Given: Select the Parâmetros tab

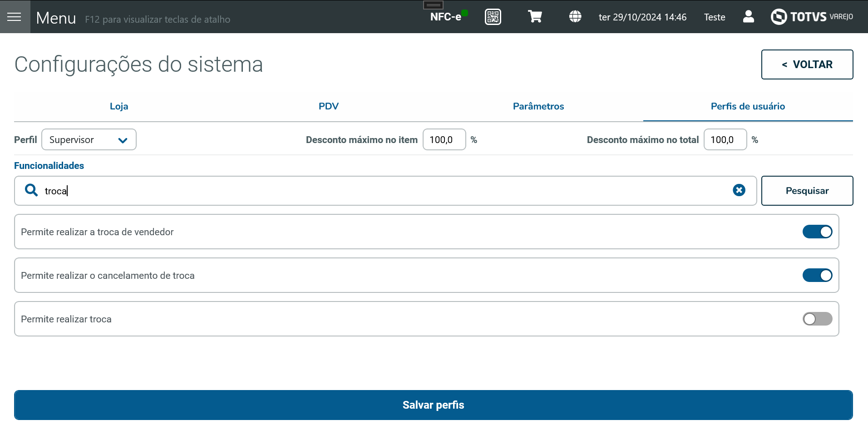Looking at the screenshot, I should [538, 106].
